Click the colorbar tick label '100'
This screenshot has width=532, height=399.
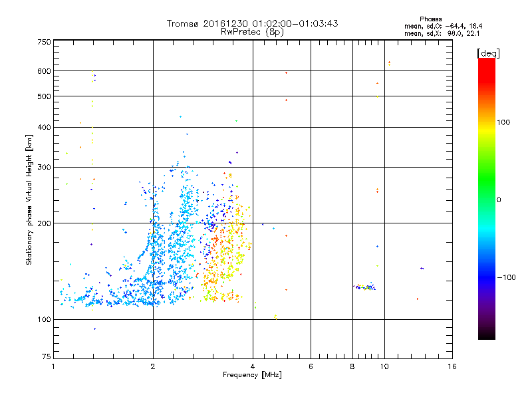click(x=503, y=122)
